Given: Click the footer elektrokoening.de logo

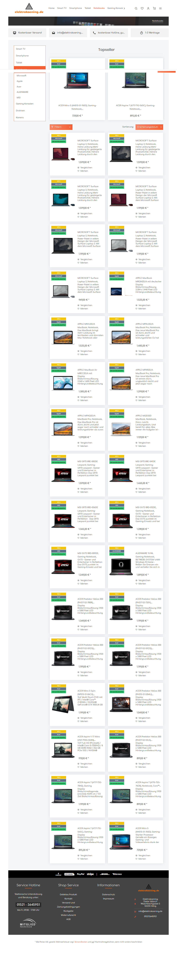Looking at the screenshot, I should point(149,888).
